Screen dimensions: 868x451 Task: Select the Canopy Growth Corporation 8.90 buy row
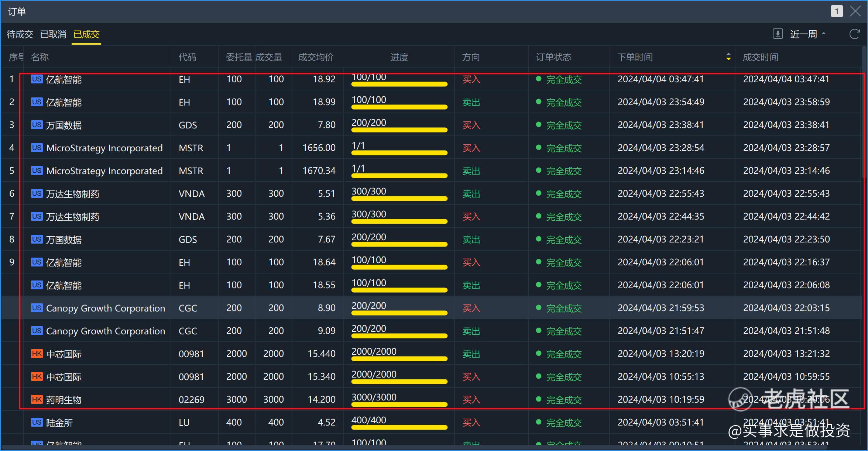(x=105, y=308)
